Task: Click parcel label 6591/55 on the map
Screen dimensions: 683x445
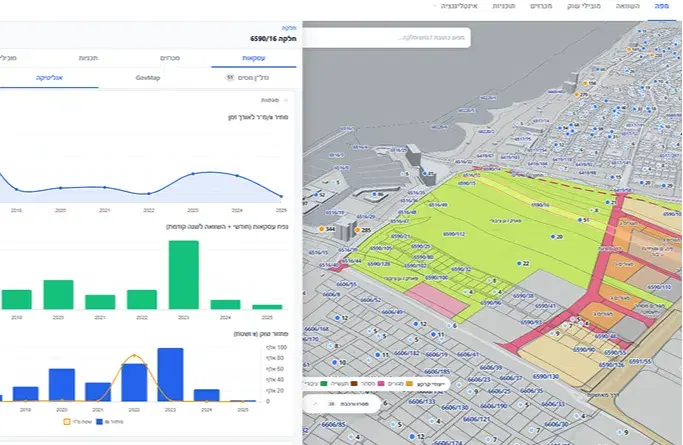Action: point(640,362)
